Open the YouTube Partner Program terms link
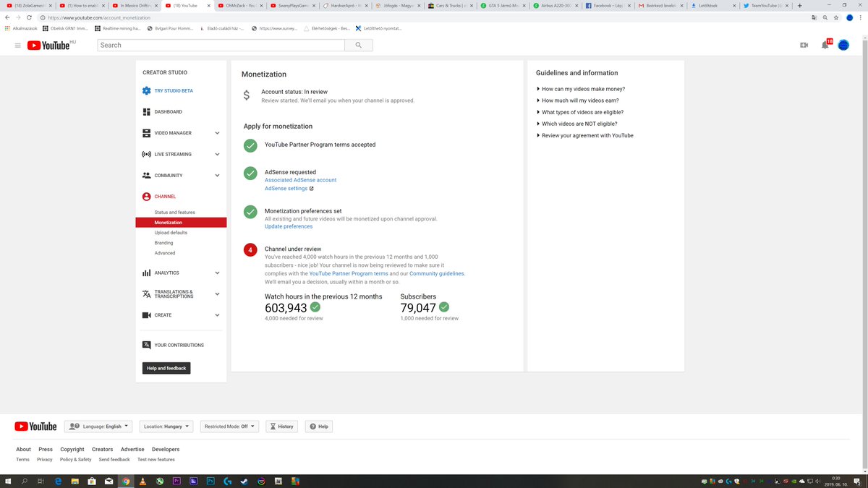The image size is (868, 488). [349, 274]
